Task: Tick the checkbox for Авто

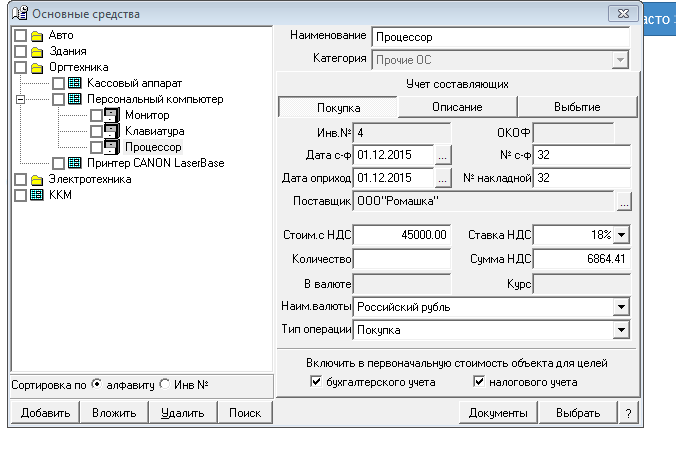Action: pyautogui.click(x=20, y=35)
